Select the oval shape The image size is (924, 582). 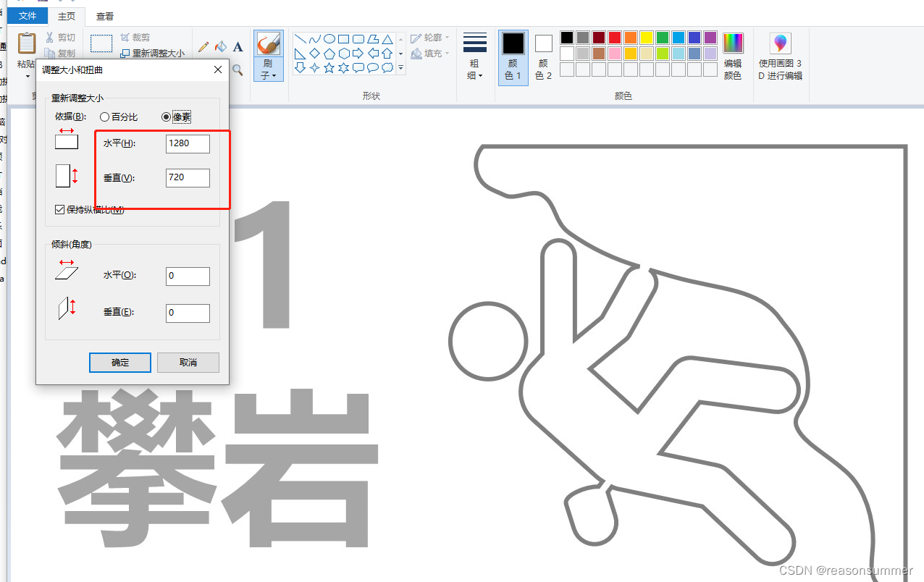pos(329,39)
